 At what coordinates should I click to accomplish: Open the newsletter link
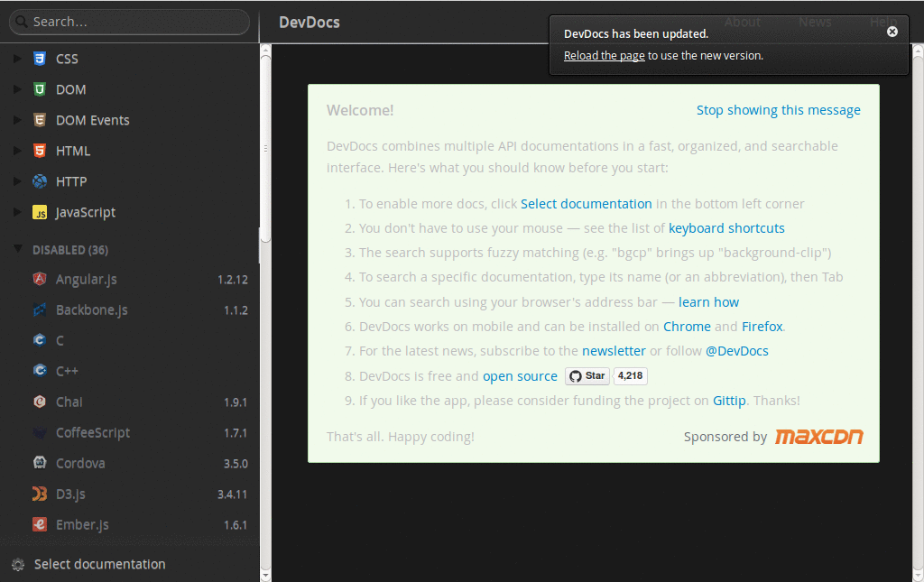[614, 351]
